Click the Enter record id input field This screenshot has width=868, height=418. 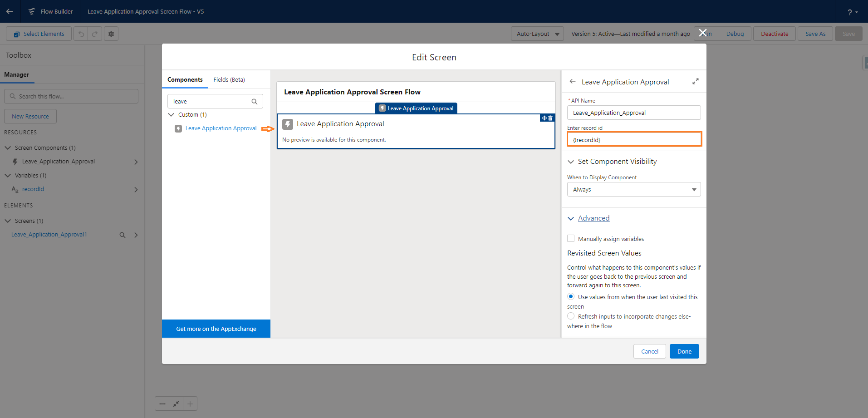click(634, 139)
